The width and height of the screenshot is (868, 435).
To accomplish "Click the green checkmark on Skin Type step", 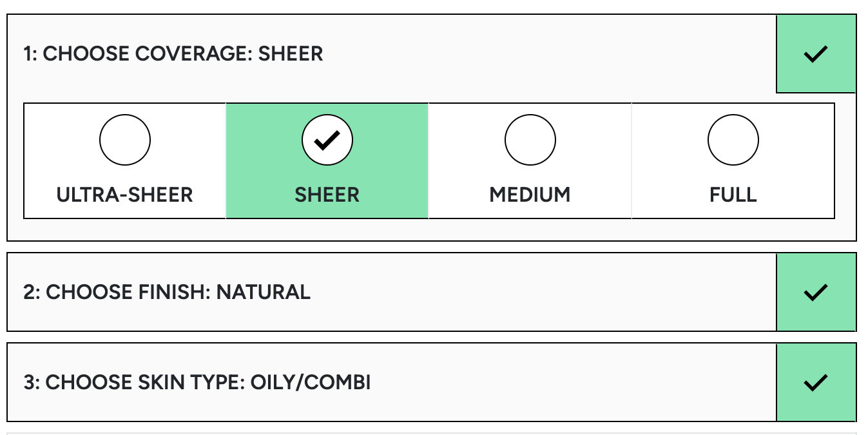I will tap(816, 383).
